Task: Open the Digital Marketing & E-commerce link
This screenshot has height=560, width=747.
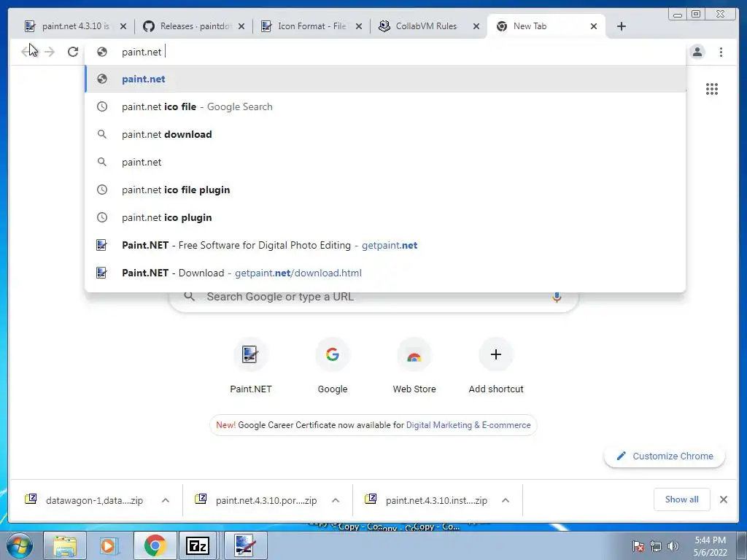Action: (x=468, y=425)
